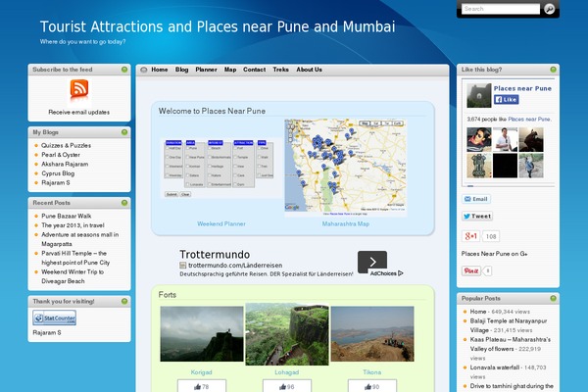Viewport: 588px width, 392px height.
Task: Click the AdChoices icon
Action: click(x=401, y=273)
